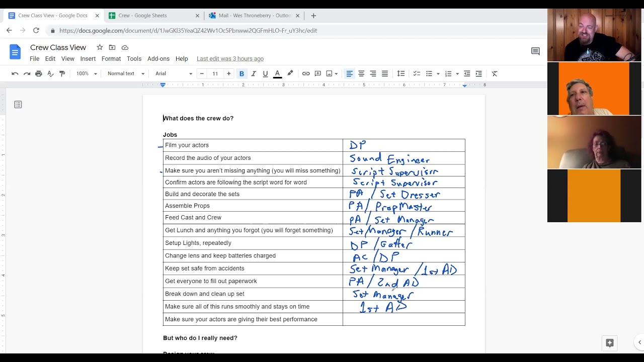Open the Explore button
This screenshot has height=362, width=644.
610,343
